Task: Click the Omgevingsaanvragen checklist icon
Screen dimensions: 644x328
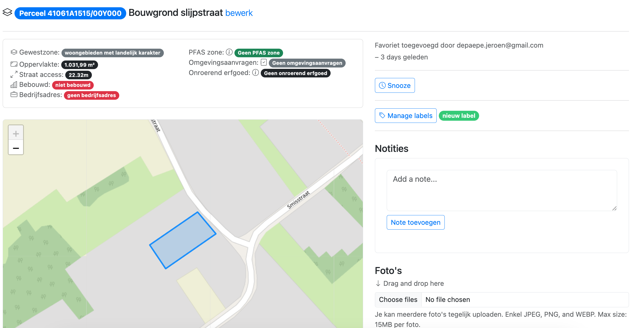Action: point(263,62)
